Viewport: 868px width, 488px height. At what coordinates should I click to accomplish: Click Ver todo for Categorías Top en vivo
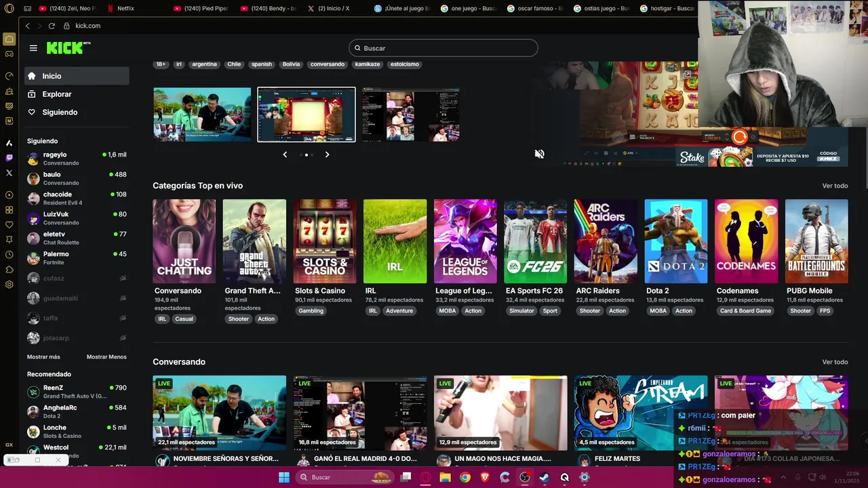(835, 186)
